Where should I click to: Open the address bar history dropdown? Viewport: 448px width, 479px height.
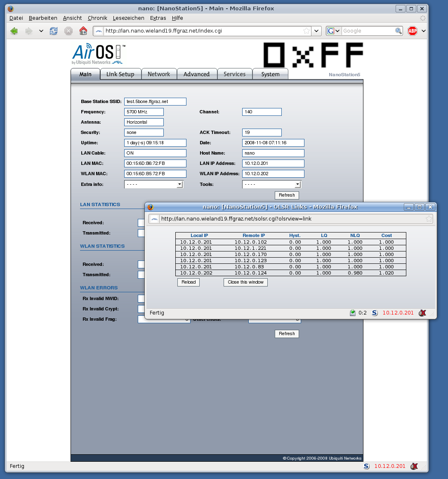pos(316,31)
